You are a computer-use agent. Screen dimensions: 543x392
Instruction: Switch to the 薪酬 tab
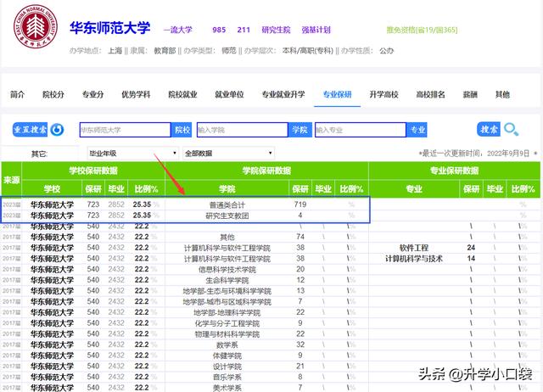pos(470,94)
